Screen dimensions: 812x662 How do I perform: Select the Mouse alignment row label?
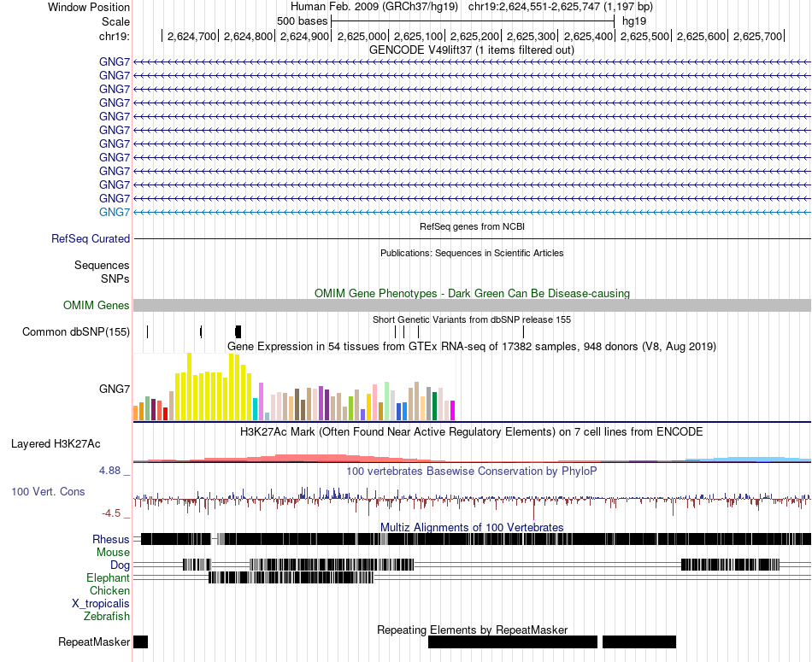coord(113,553)
